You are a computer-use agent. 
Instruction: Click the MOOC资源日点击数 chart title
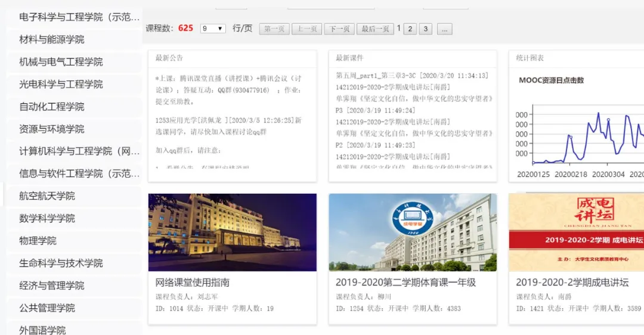(x=551, y=80)
